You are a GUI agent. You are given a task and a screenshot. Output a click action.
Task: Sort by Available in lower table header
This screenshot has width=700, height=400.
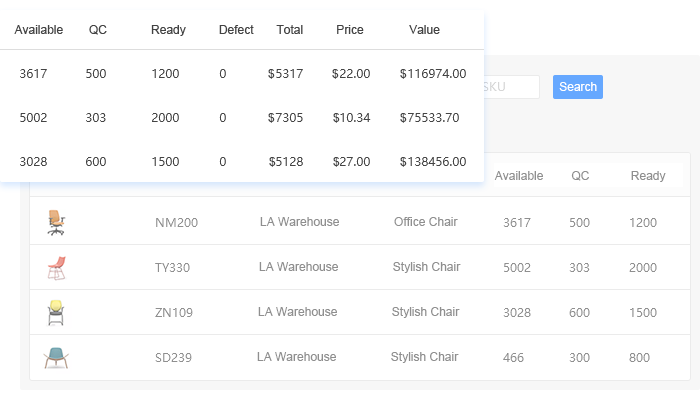tap(519, 176)
